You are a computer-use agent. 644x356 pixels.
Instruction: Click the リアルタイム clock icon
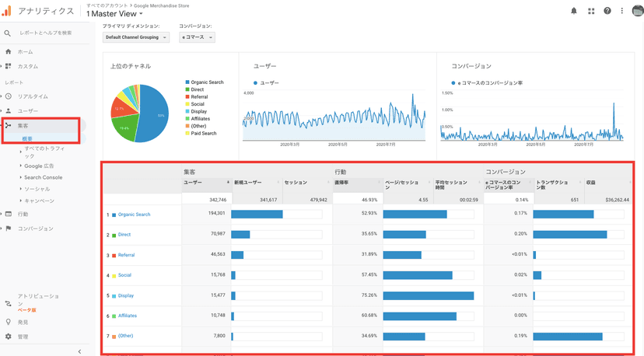pyautogui.click(x=9, y=96)
